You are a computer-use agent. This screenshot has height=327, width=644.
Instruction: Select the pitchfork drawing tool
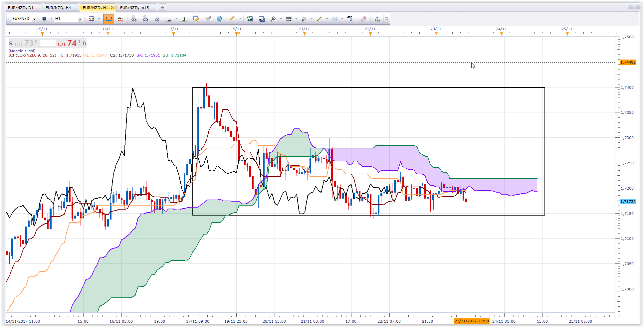(x=274, y=19)
